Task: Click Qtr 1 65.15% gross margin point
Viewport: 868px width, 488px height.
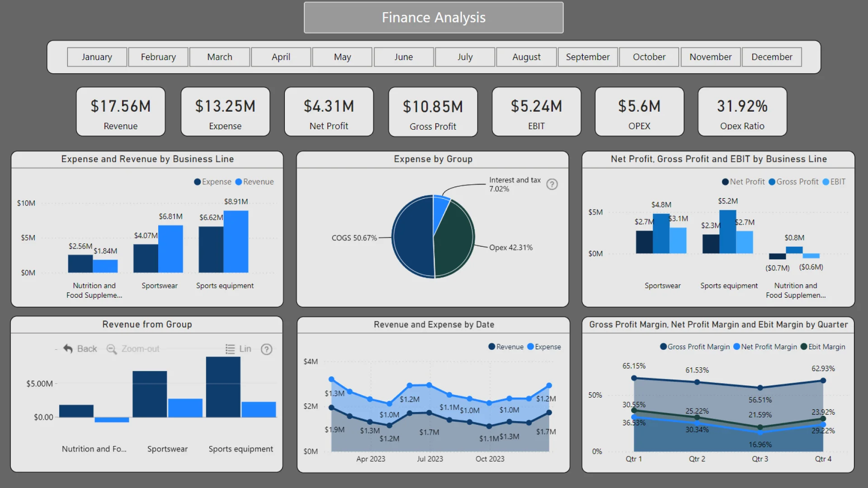Action: point(634,378)
